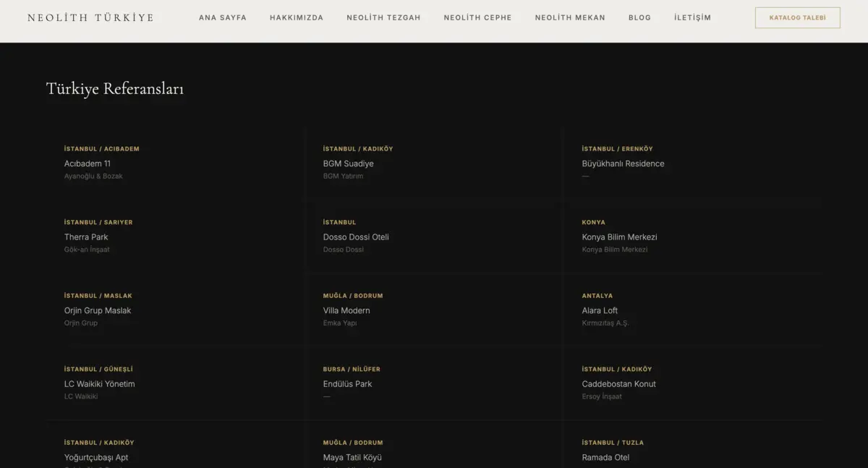This screenshot has width=868, height=468.
Task: Click the Therra Park project name
Action: [86, 237]
